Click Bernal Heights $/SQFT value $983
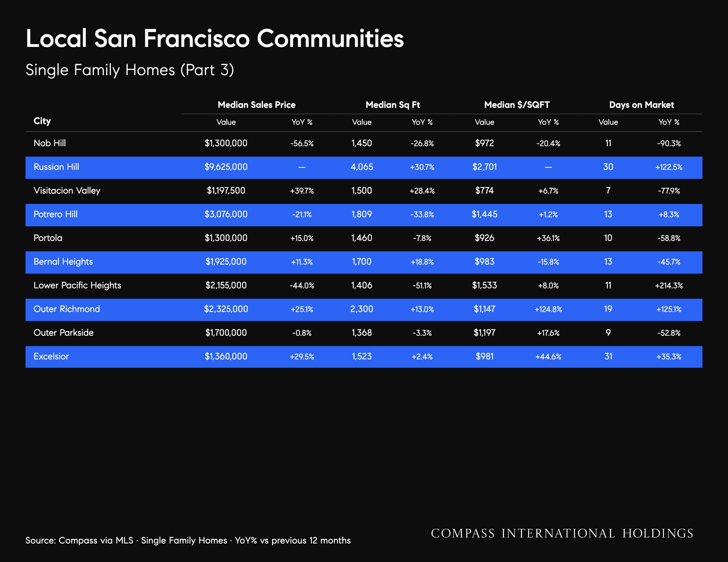 click(x=485, y=262)
